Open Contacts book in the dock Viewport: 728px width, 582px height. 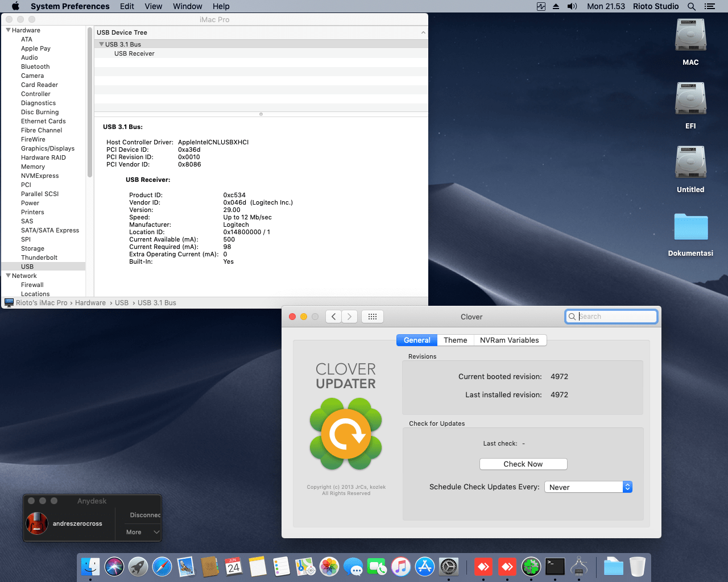point(210,567)
